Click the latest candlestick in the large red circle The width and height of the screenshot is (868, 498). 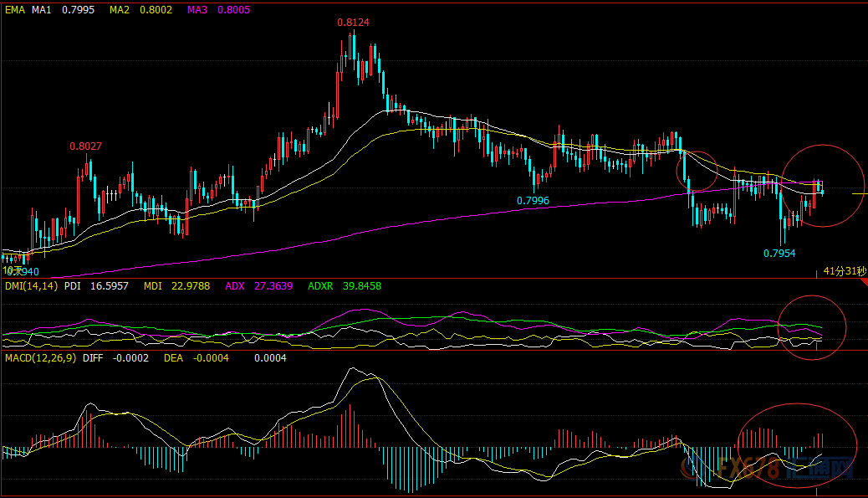(x=823, y=192)
